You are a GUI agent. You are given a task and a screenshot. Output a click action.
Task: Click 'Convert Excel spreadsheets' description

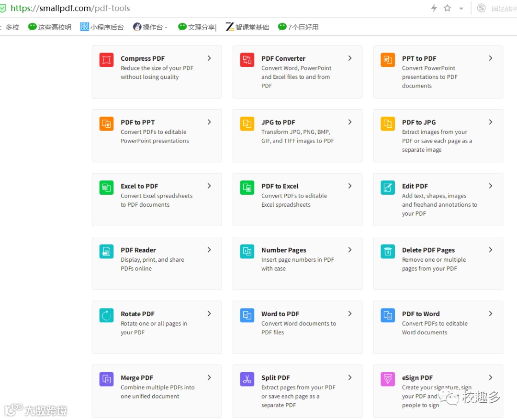(157, 196)
